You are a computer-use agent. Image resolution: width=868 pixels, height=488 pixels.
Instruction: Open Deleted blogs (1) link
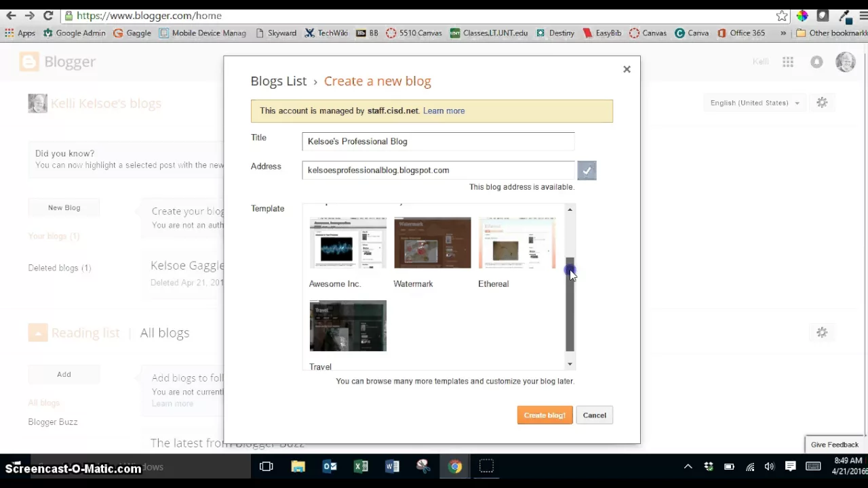tap(60, 268)
